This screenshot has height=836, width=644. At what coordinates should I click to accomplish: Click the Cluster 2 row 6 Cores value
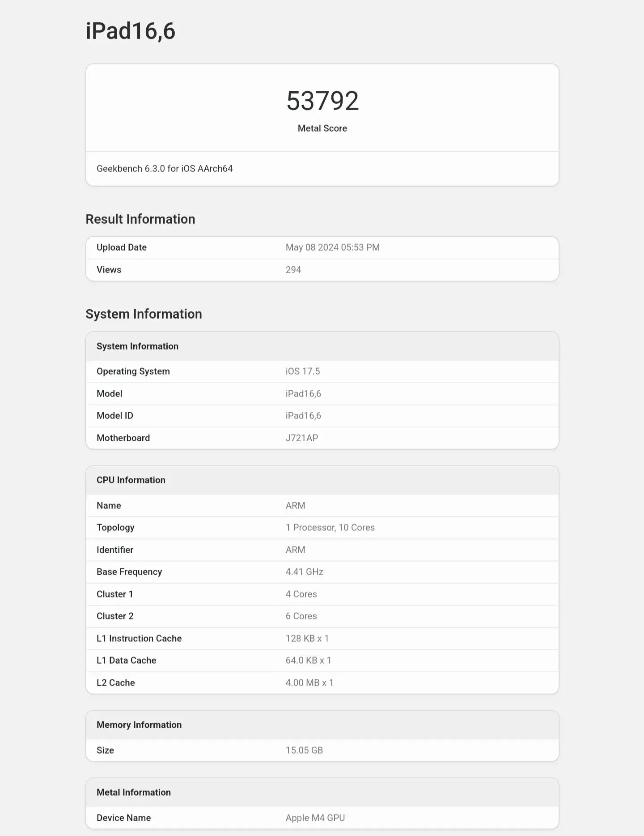(301, 616)
